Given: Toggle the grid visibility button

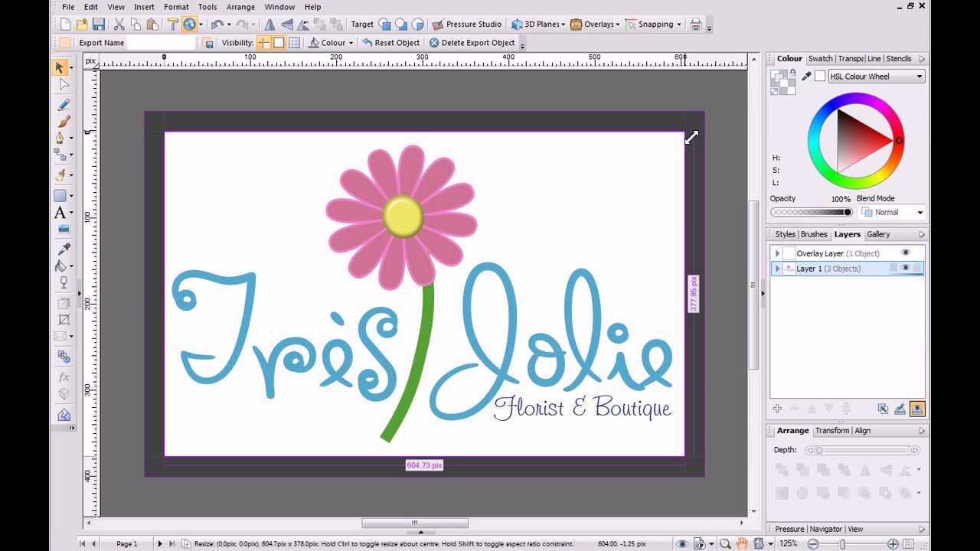Looking at the screenshot, I should tap(294, 43).
